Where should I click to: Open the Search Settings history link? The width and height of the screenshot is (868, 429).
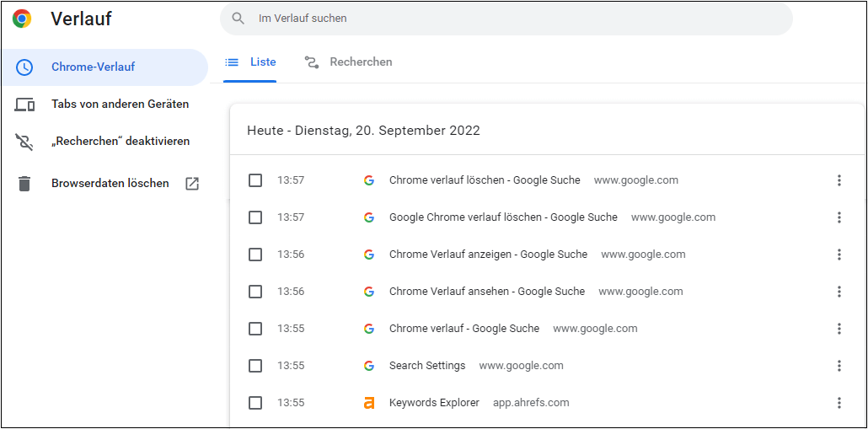tap(427, 366)
